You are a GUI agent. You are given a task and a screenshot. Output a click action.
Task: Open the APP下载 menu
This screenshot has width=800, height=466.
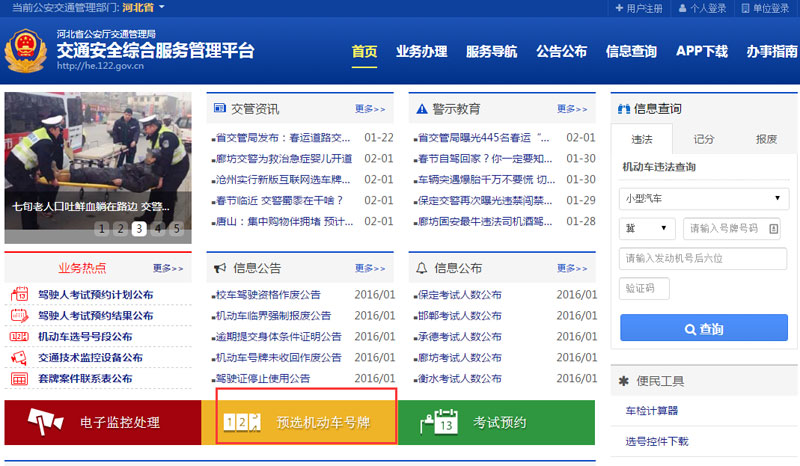pos(702,52)
